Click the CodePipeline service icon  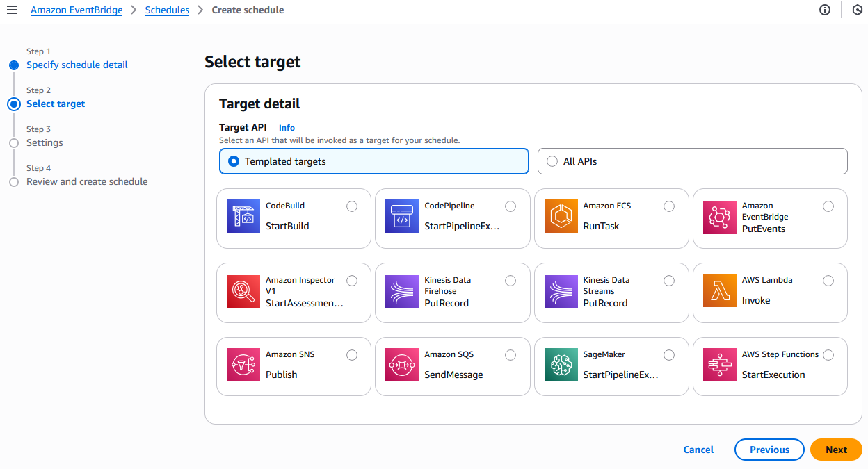(x=402, y=216)
